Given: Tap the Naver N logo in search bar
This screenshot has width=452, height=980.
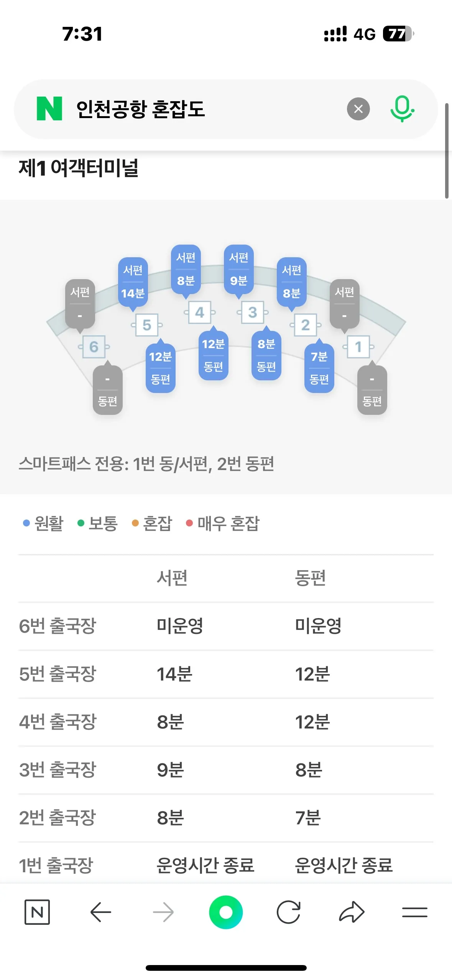Looking at the screenshot, I should (49, 109).
